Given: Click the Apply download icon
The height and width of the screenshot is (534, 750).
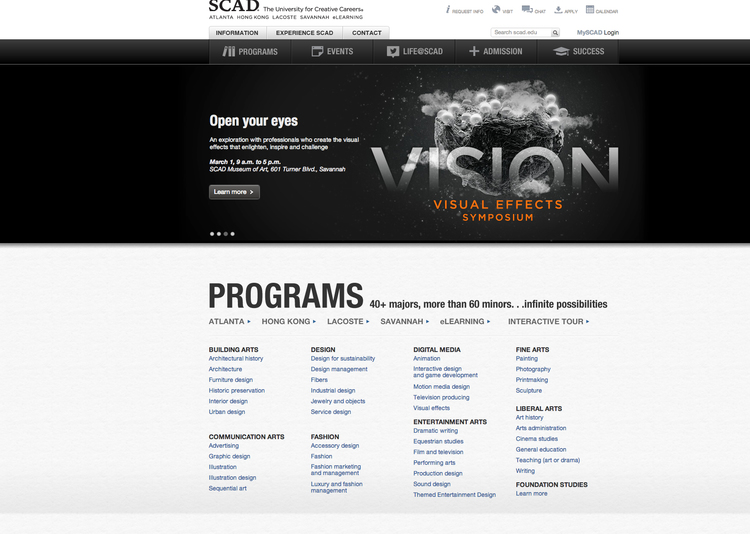Looking at the screenshot, I should [x=558, y=10].
